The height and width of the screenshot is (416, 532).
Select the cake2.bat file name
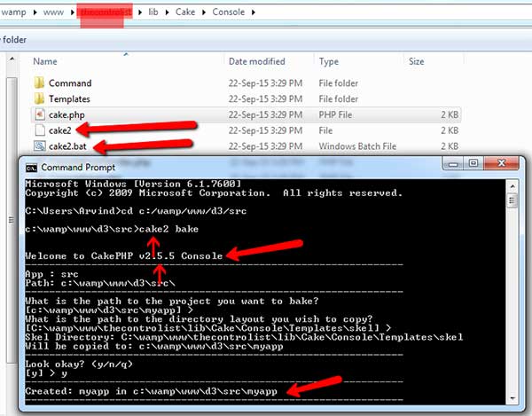click(67, 146)
